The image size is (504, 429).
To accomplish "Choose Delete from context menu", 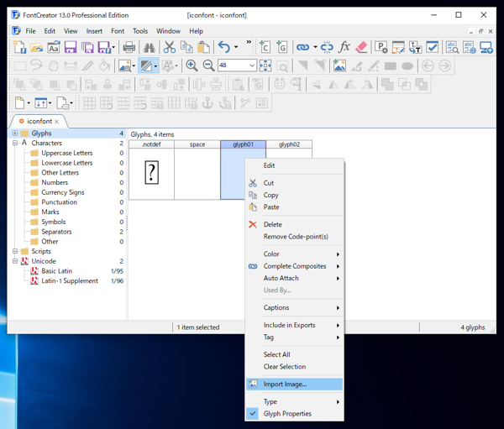I will click(295, 224).
